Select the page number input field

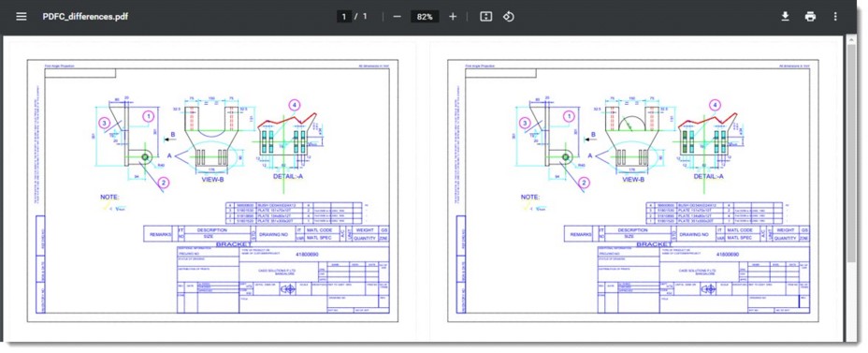tap(344, 17)
